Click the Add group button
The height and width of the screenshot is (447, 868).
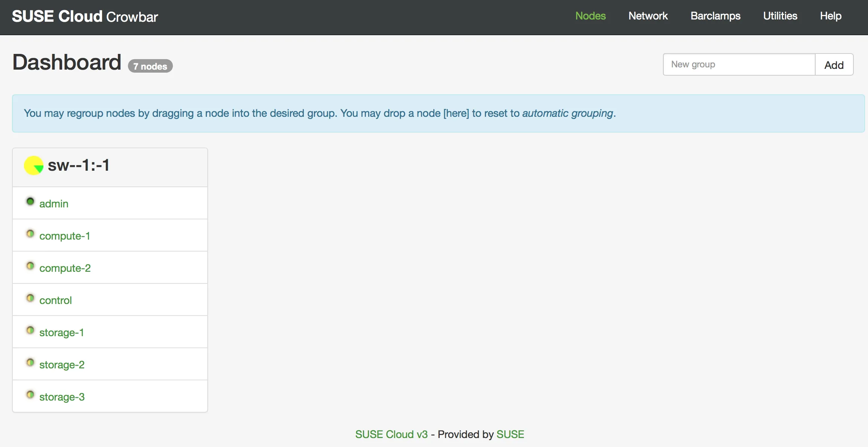click(834, 65)
